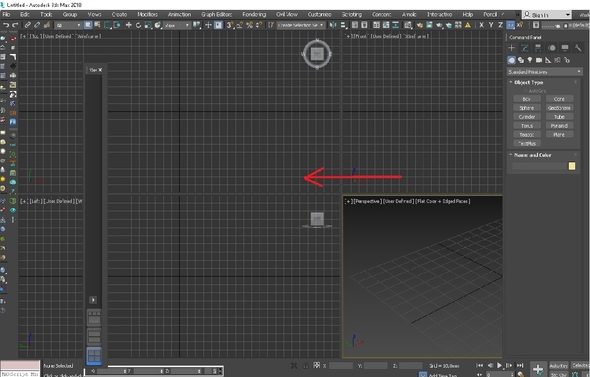Open the Sign In user dropdown
590x377 pixels.
click(x=547, y=15)
